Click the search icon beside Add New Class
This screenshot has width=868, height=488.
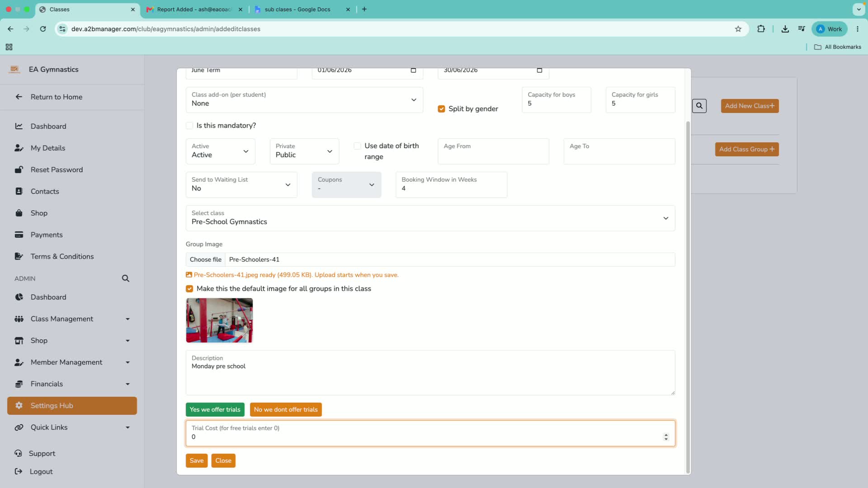pyautogui.click(x=699, y=106)
